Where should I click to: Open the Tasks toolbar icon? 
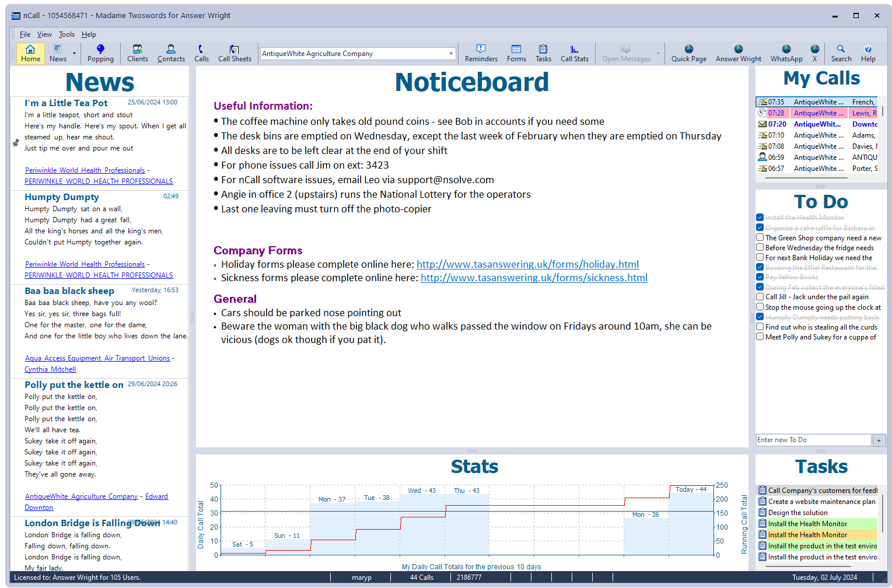click(x=543, y=53)
